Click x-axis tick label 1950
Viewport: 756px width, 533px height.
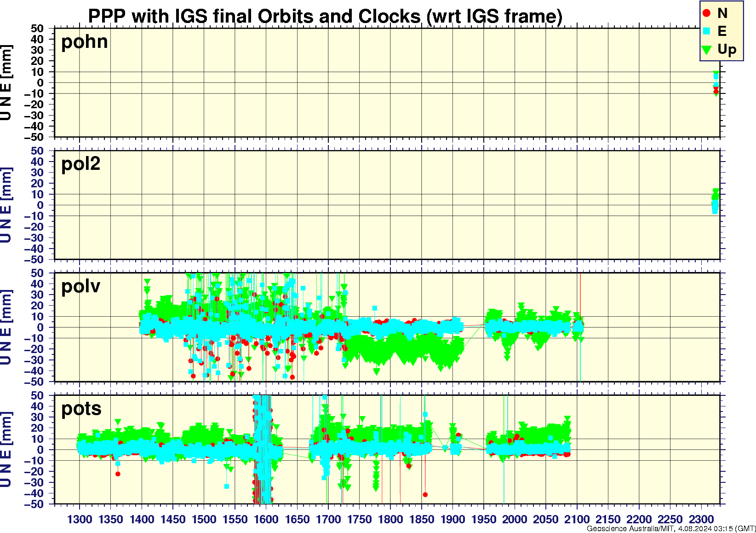click(x=484, y=520)
